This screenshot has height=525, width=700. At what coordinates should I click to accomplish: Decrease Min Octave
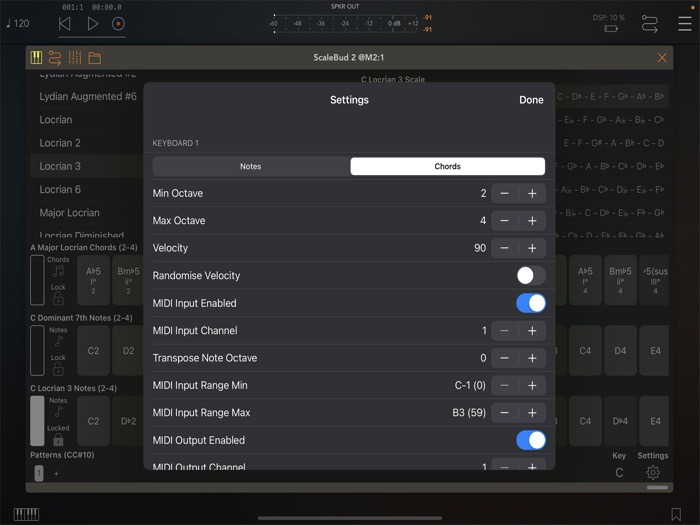tap(504, 193)
